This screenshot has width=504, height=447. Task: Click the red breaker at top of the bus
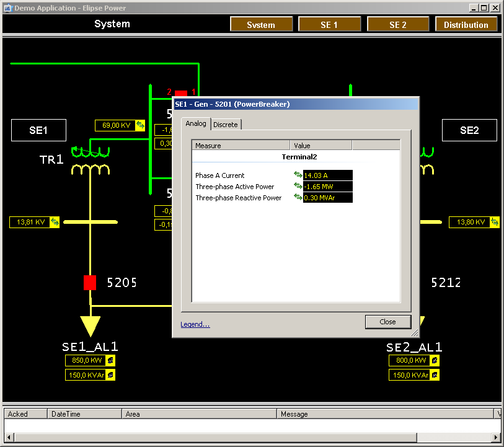(180, 94)
